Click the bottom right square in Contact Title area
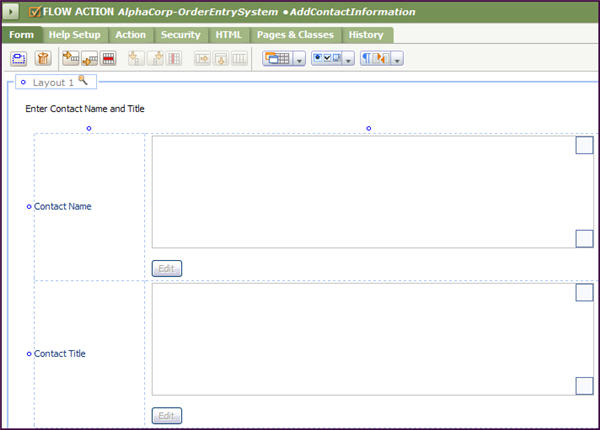600x430 pixels. [584, 386]
